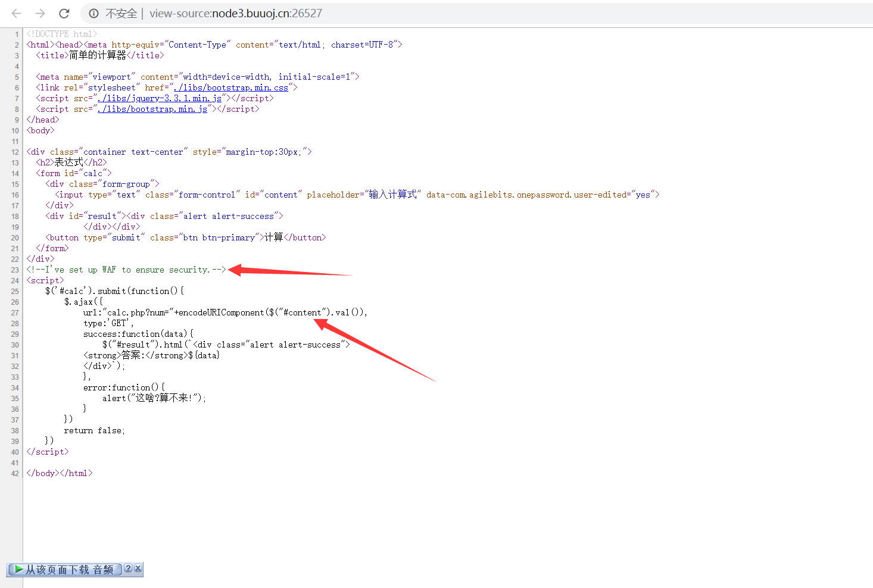Open the ./libs/jquery-3.3.1.min.js link
Viewport: 873px width, 588px height.
point(160,98)
